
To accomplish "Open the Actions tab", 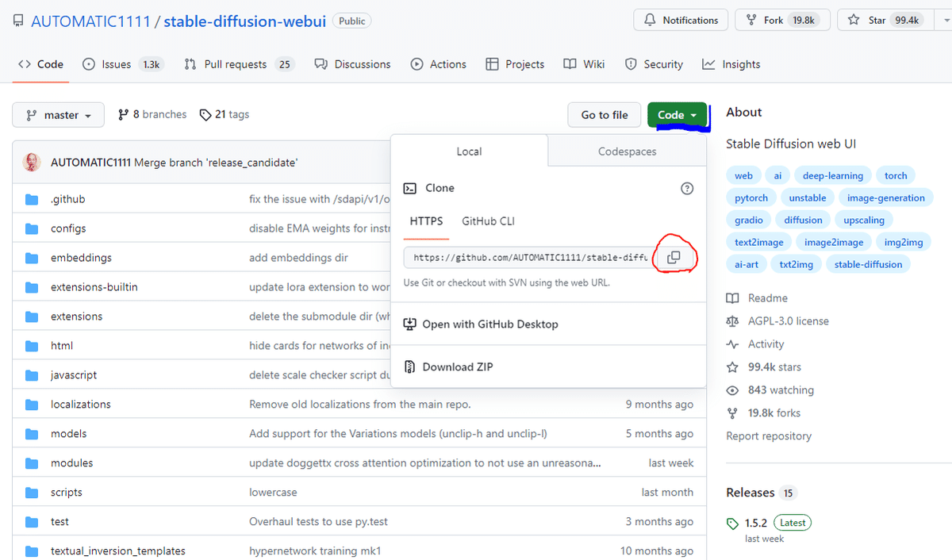I will [439, 64].
